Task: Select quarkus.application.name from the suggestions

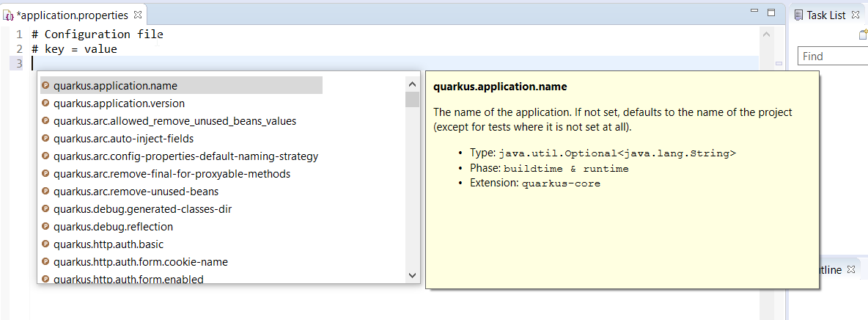Action: [115, 86]
